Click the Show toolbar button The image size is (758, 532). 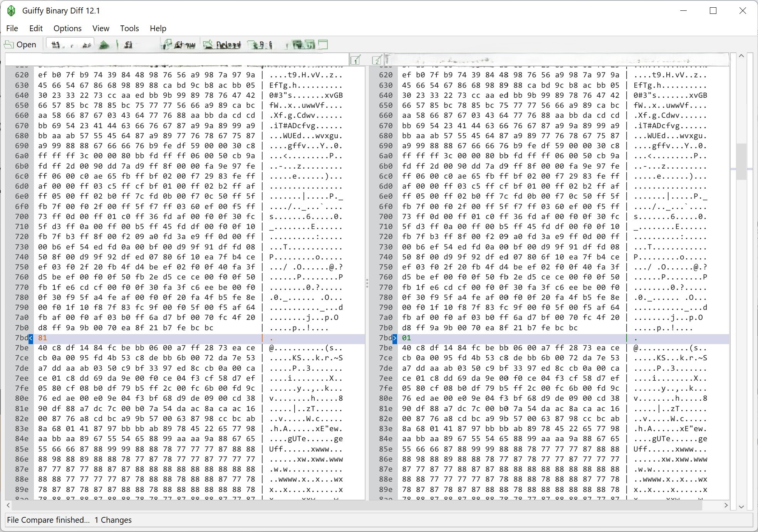tap(179, 45)
